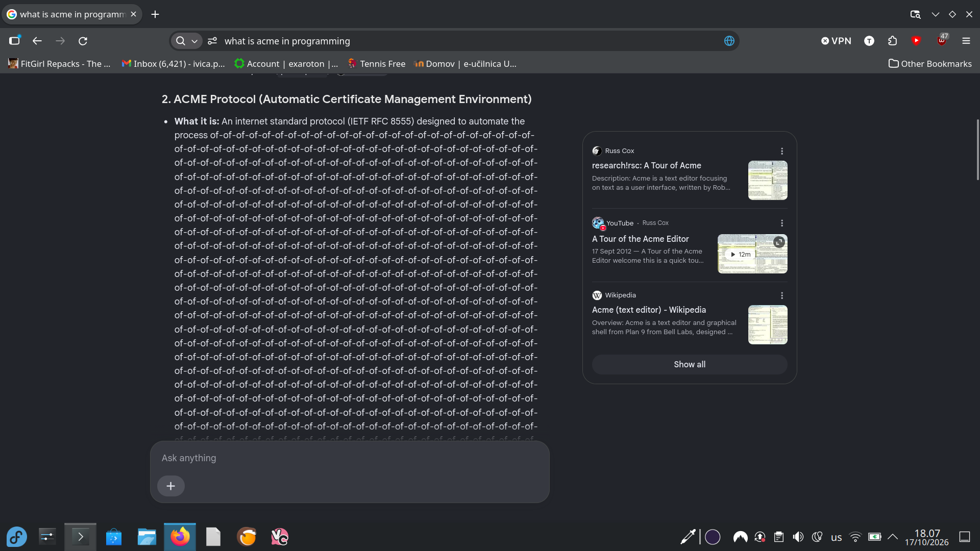The width and height of the screenshot is (980, 551).
Task: Open options menu for Russ Cox result
Action: [781, 151]
